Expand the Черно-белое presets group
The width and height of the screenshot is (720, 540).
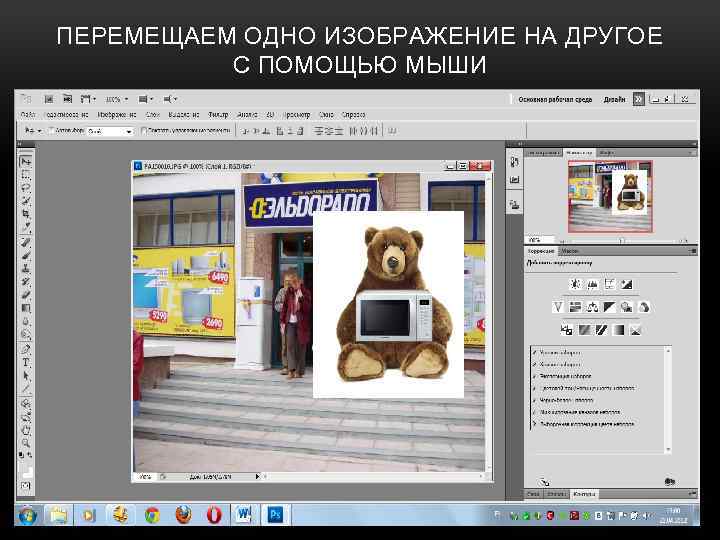coord(535,400)
